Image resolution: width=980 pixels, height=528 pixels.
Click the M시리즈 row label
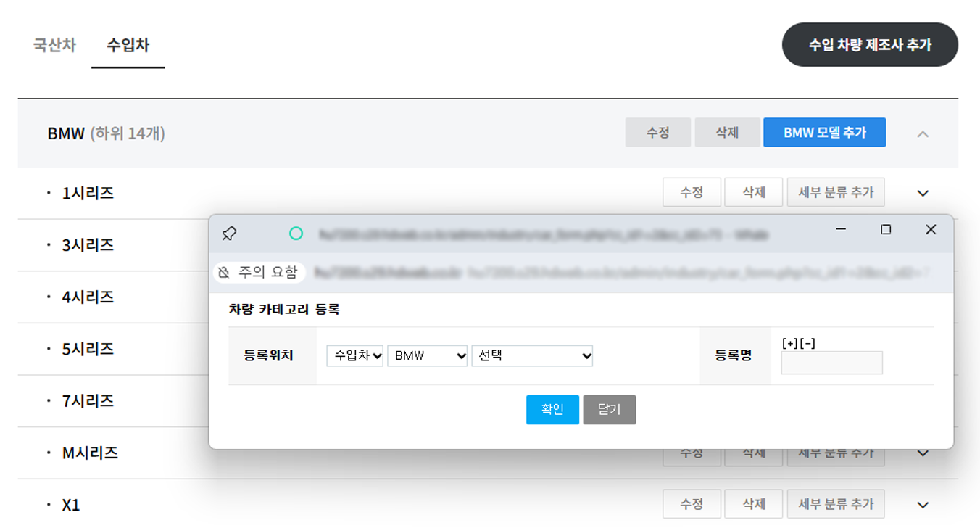[x=90, y=453]
